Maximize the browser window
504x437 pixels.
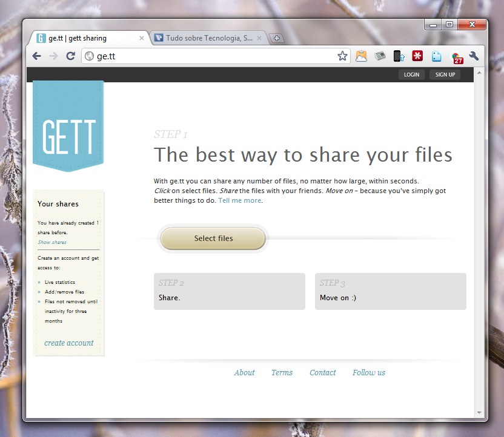[449, 24]
